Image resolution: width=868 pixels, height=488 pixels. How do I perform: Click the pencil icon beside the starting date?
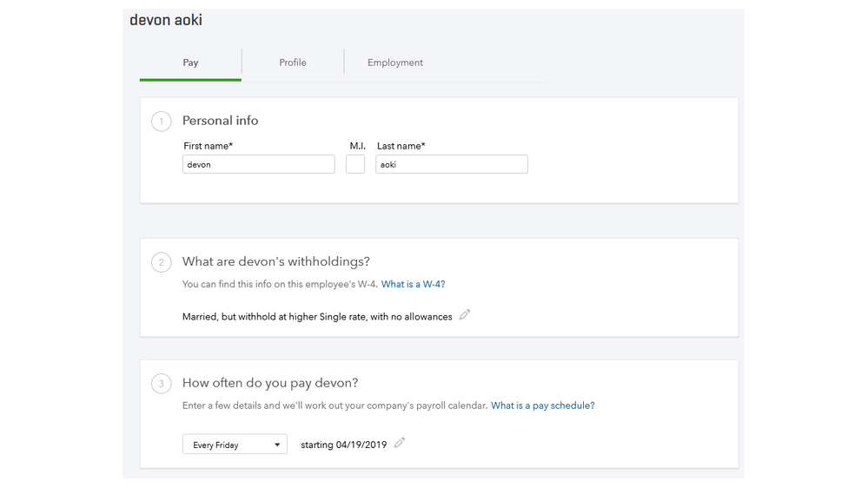coord(400,443)
